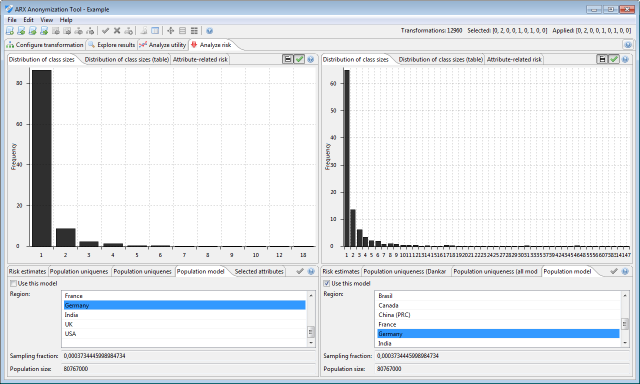This screenshot has width=640, height=384.
Task: Select 'India' in the left Region list
Action: pos(184,315)
